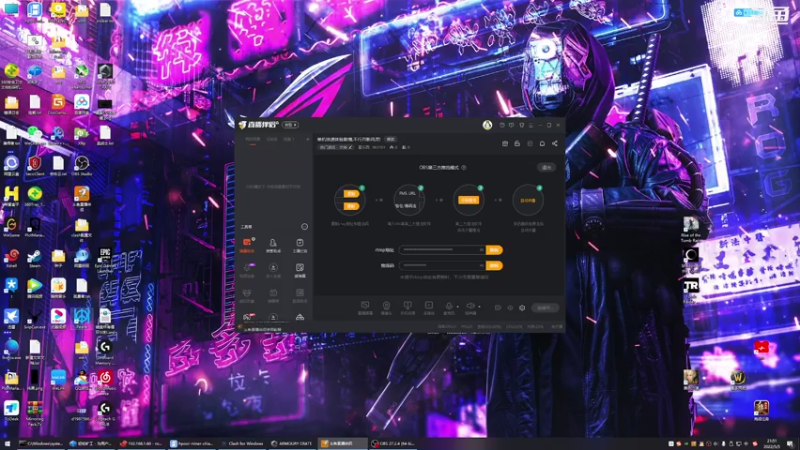Select the second tab in left scene panel
The image size is (800, 450).
(x=272, y=139)
